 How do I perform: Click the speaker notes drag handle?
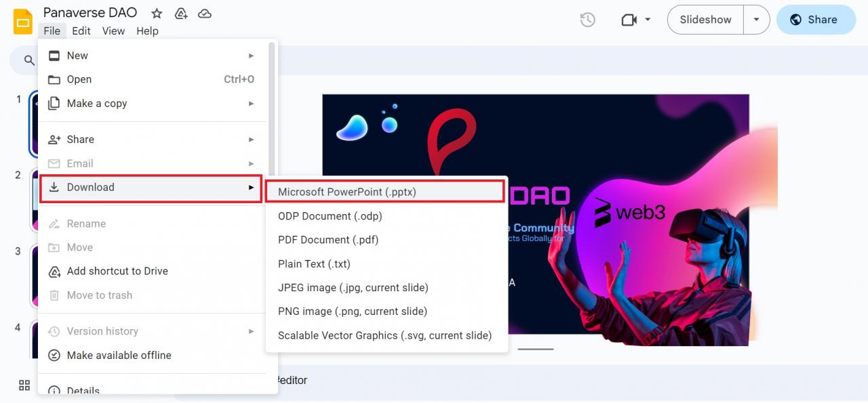(536, 349)
